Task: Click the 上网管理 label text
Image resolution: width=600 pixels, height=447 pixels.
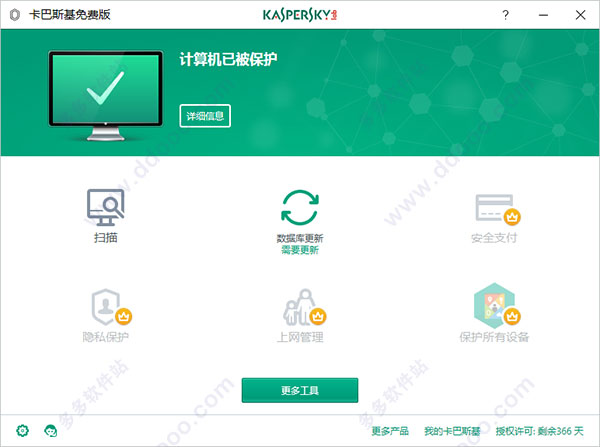Action: tap(300, 337)
